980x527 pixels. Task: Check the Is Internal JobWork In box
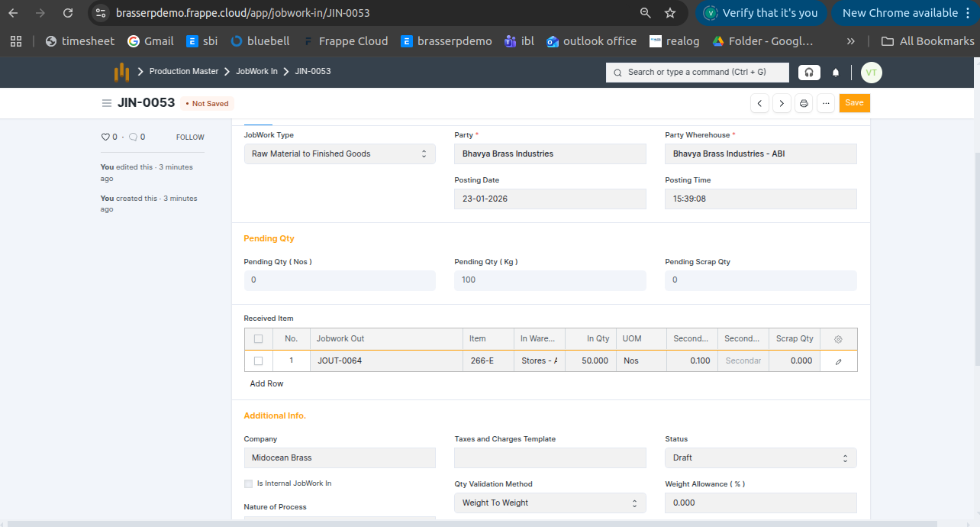tap(248, 483)
